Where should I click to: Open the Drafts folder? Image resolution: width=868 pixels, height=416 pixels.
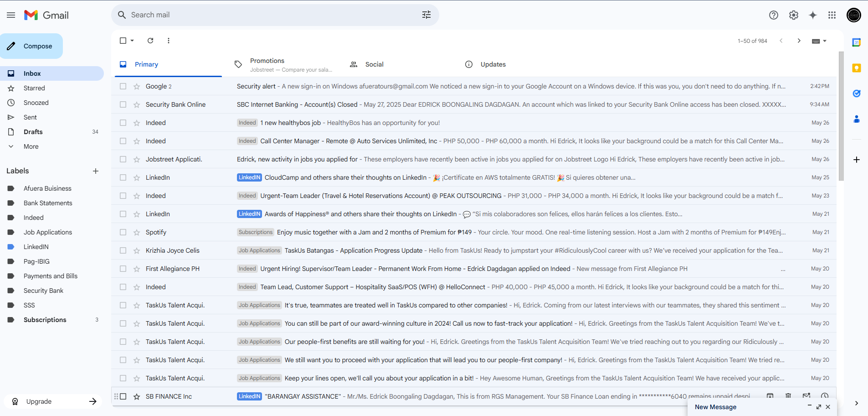pos(52,132)
